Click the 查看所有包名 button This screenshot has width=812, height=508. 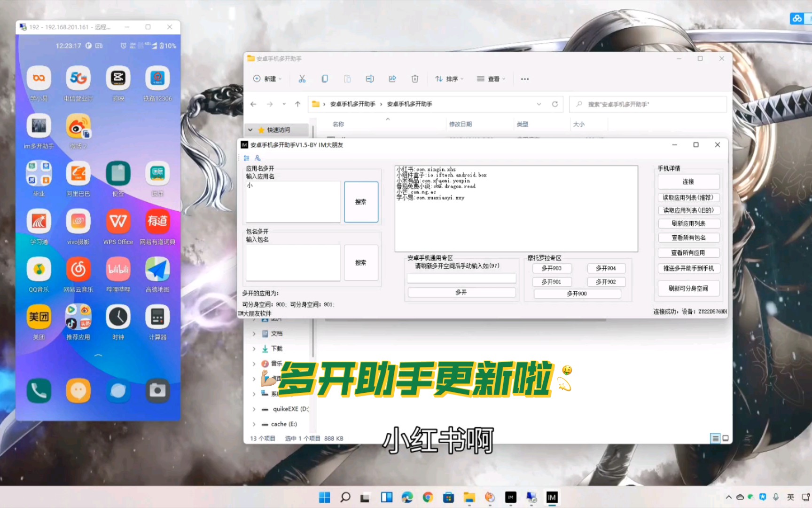click(x=688, y=238)
